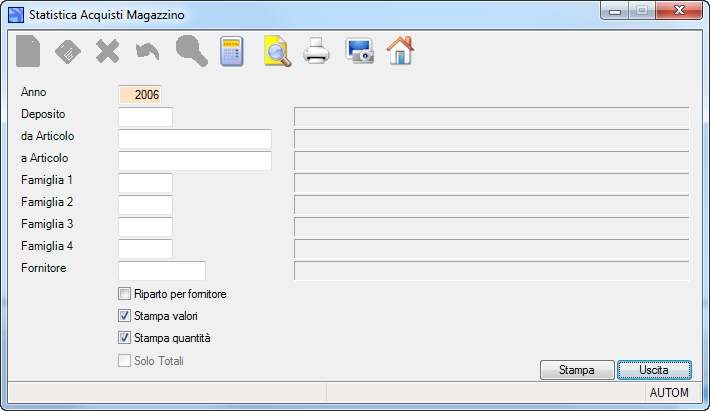Click the Famiglia 1 input field
The height and width of the screenshot is (411, 710).
coord(145,183)
